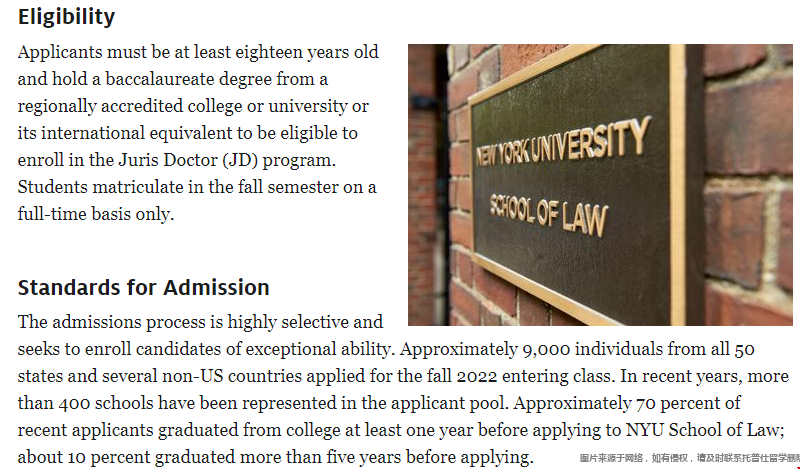
Task: Select the "Standards for Admission" heading
Action: 143,288
